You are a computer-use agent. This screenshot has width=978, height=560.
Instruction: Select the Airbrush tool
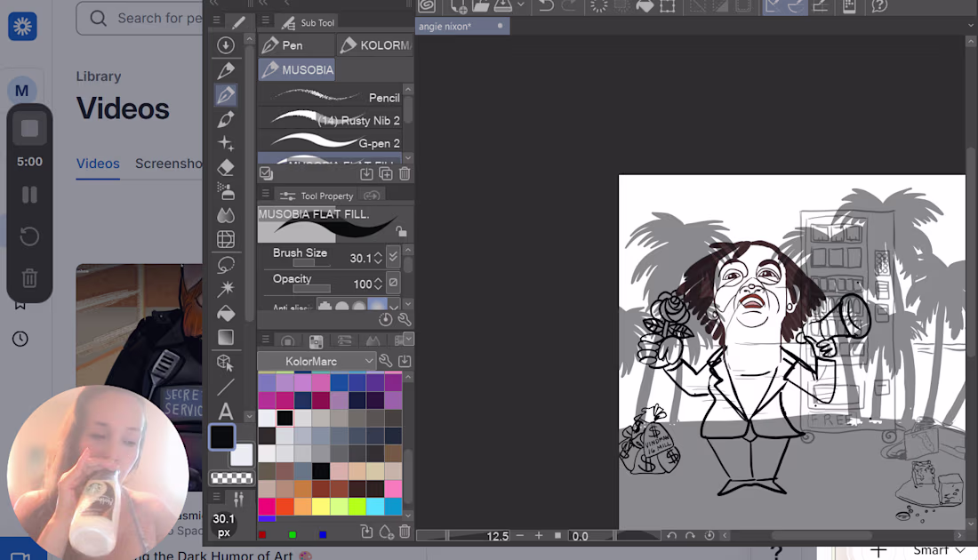226,191
